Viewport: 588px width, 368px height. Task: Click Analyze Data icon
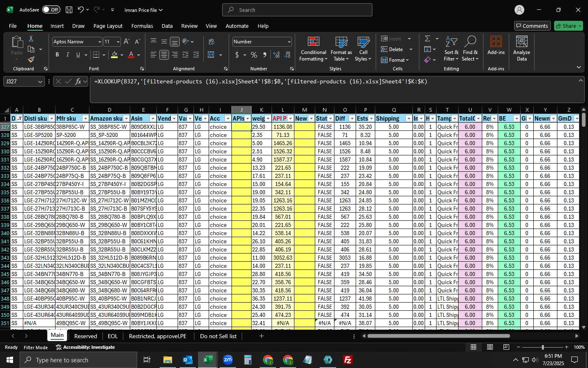521,49
